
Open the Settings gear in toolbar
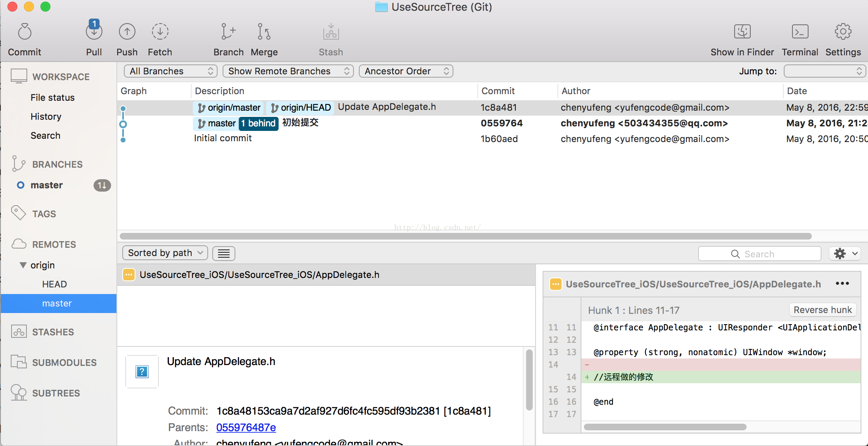point(843,32)
